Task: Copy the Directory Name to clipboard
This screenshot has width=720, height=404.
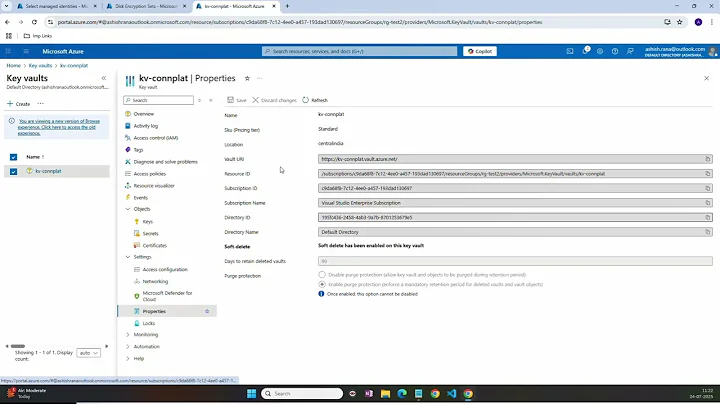Action: [708, 232]
